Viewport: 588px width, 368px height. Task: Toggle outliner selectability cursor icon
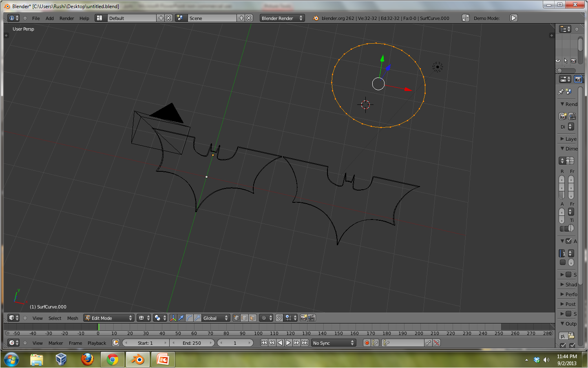566,61
